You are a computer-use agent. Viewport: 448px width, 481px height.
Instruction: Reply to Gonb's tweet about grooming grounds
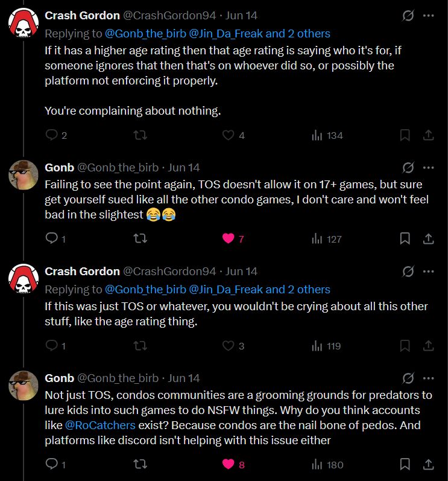52,464
